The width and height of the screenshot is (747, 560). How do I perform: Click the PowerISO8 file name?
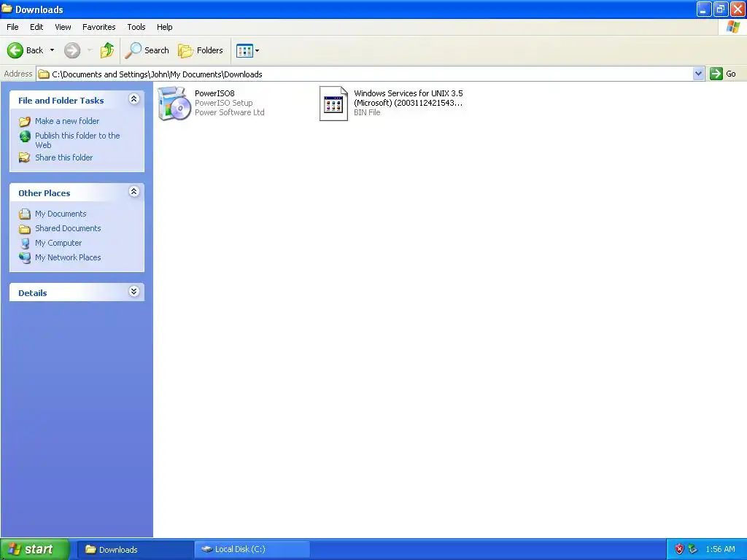tap(214, 93)
